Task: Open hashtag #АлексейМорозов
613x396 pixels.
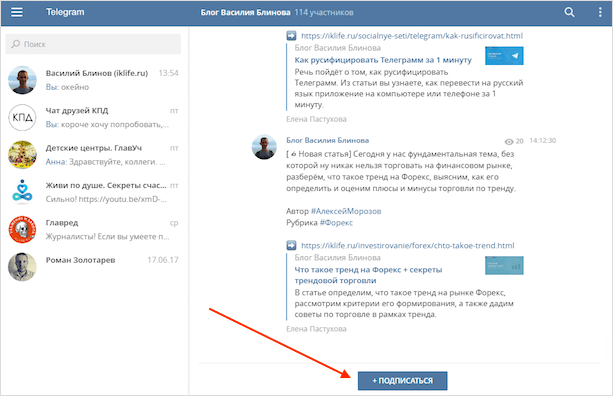Action: 346,211
